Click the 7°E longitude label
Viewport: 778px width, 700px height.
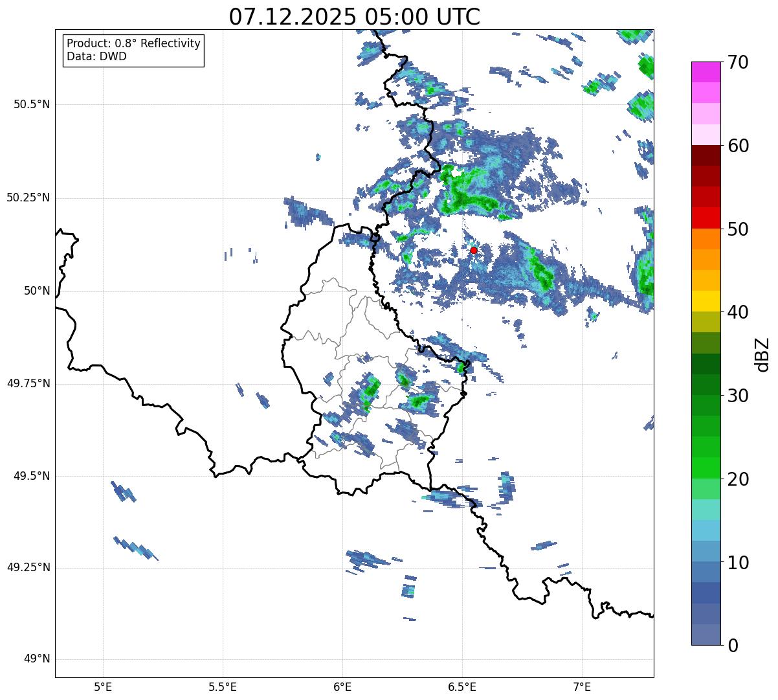point(583,686)
